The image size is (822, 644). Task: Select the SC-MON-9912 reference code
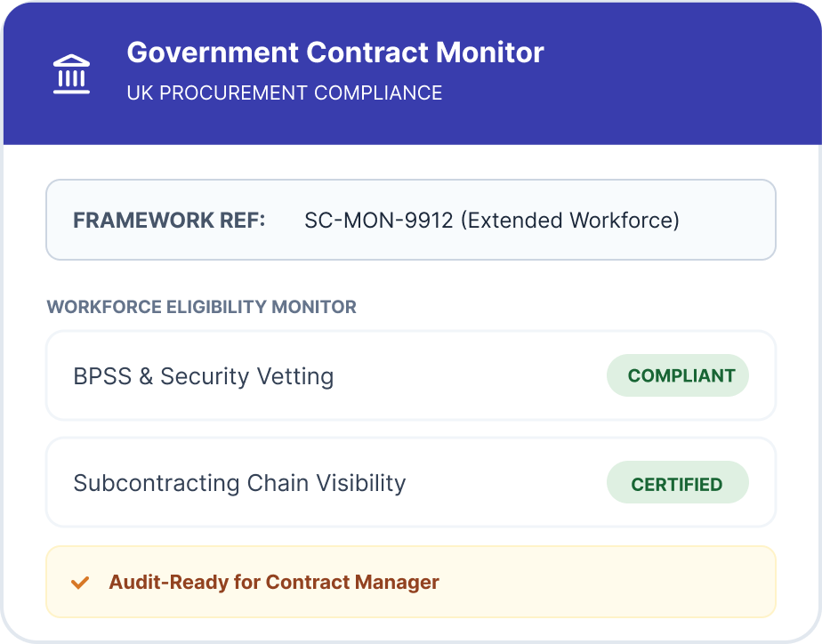[x=379, y=220]
